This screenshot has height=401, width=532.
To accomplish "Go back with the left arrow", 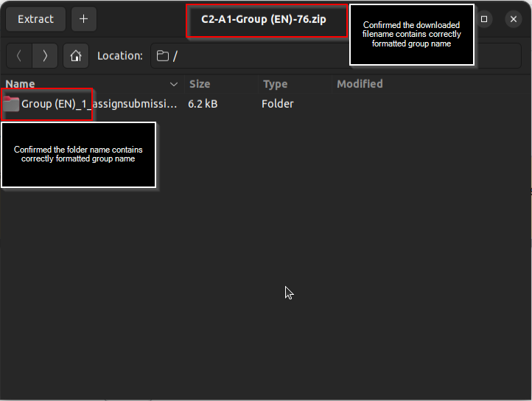I will coord(19,56).
